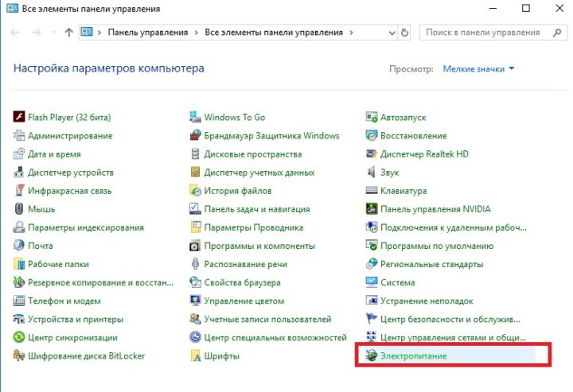Open Резервное копирование и восстан... link
The image size is (573, 392).
coord(101,282)
